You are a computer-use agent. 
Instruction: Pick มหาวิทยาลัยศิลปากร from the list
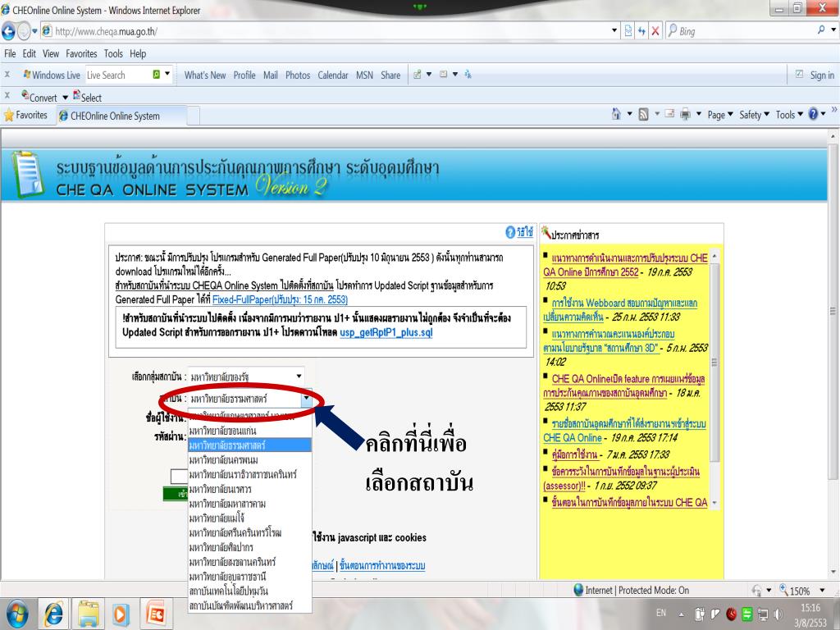(249, 547)
